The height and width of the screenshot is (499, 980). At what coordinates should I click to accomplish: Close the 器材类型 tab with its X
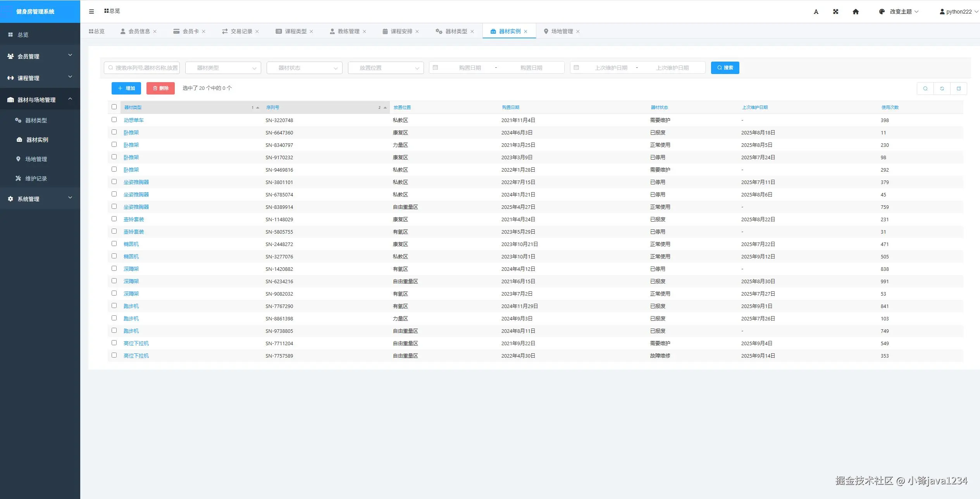472,31
